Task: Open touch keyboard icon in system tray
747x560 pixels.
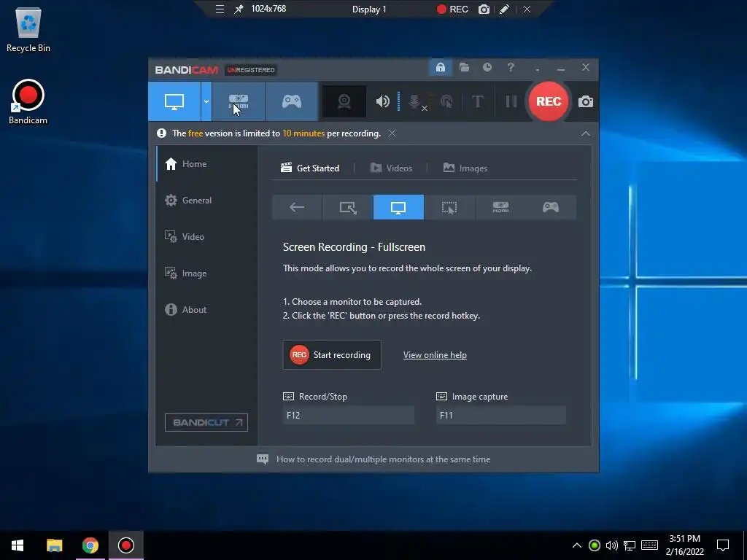Action: pos(649,545)
